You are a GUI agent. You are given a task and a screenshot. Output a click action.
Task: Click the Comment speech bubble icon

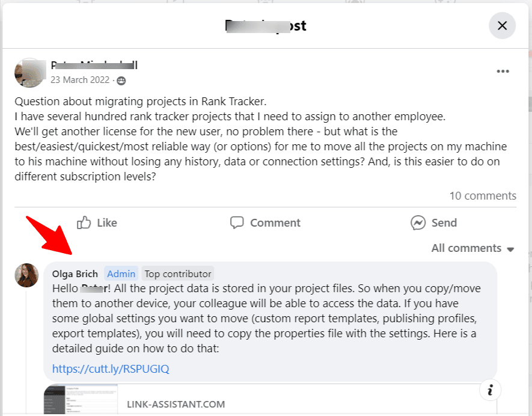tap(237, 222)
